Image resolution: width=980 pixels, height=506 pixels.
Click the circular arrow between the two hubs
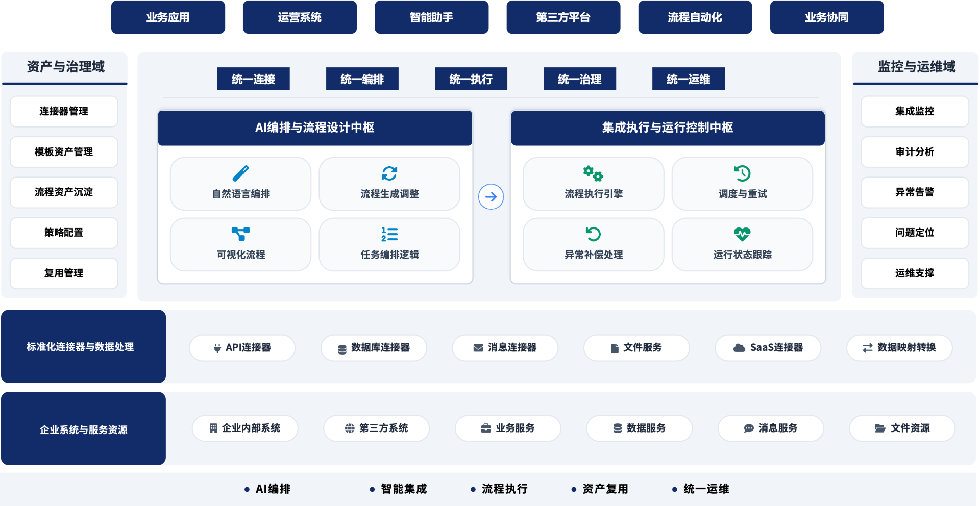click(491, 197)
